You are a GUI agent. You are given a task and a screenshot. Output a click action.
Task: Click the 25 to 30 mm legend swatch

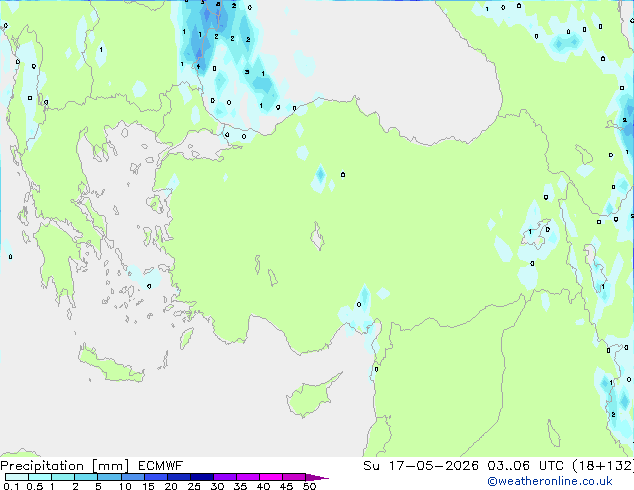[x=201, y=477]
